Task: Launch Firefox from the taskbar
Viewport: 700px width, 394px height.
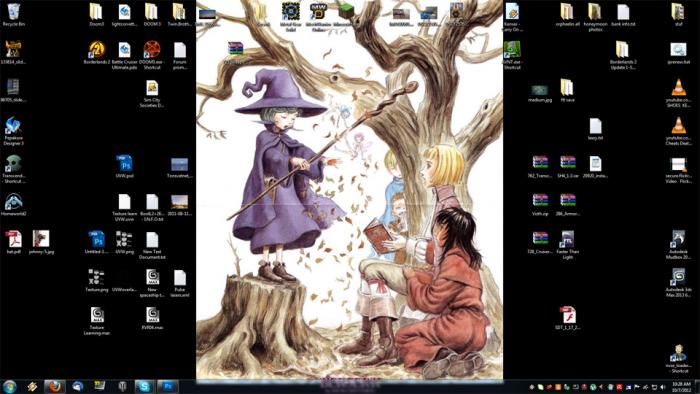Action: pos(55,386)
